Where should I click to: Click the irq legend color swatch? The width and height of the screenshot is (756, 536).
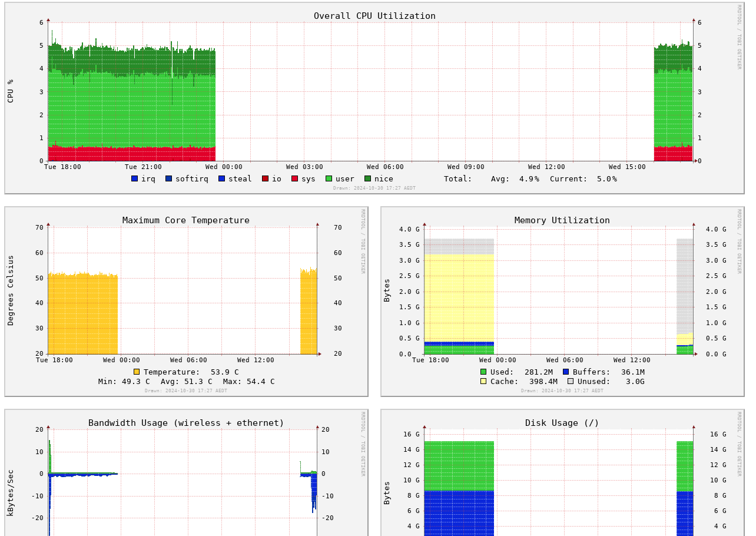pos(134,178)
